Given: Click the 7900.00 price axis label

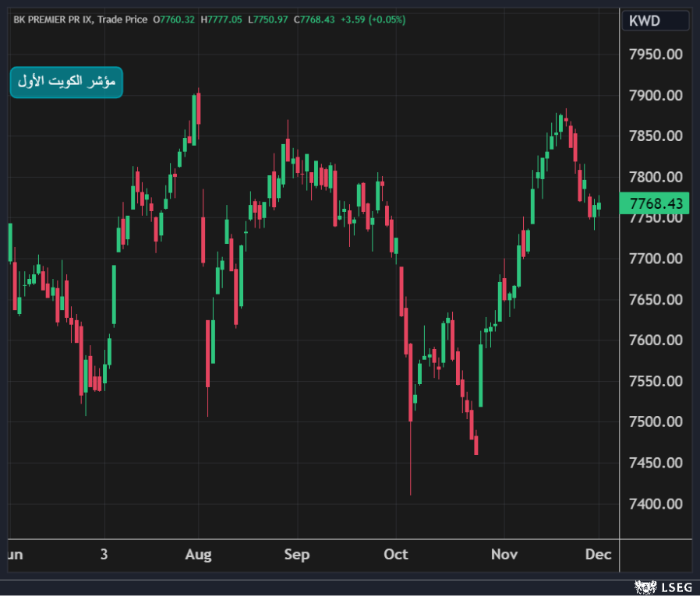Looking at the screenshot, I should tap(656, 95).
